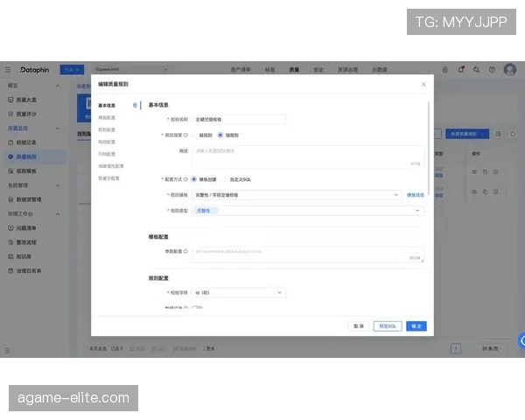Click the column settings icon in table toolbar
525x420 pixels.
499,134
